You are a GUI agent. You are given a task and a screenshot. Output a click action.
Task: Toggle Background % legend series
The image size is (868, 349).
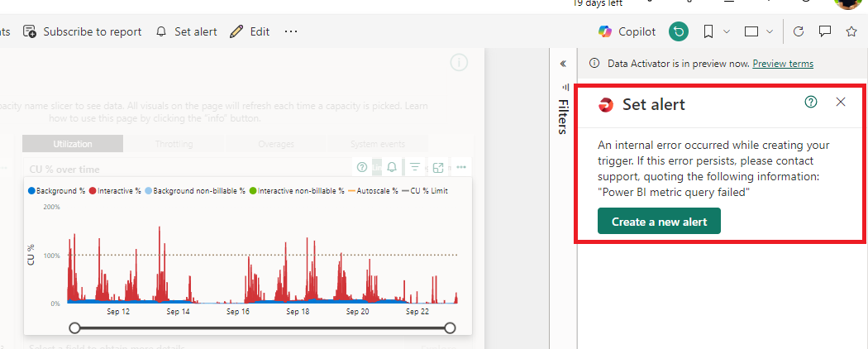[56, 190]
